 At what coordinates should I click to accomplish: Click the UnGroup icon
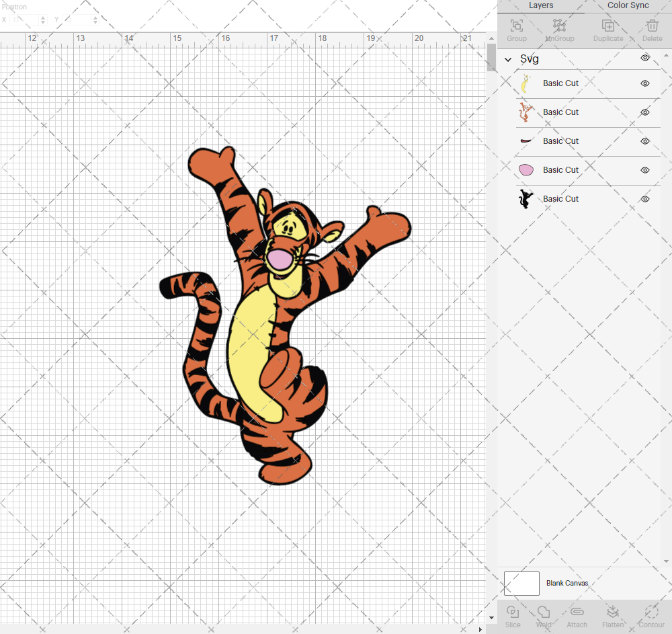[559, 26]
